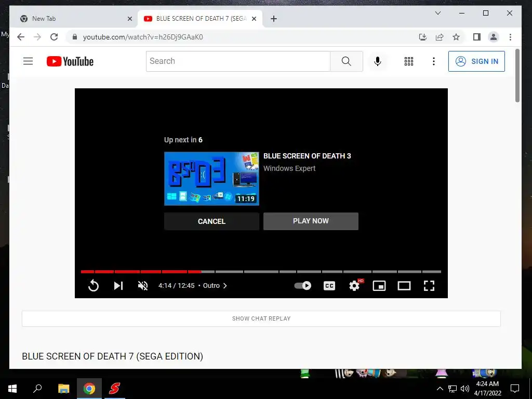
Task: Close the YouTube tab
Action: [x=254, y=19]
